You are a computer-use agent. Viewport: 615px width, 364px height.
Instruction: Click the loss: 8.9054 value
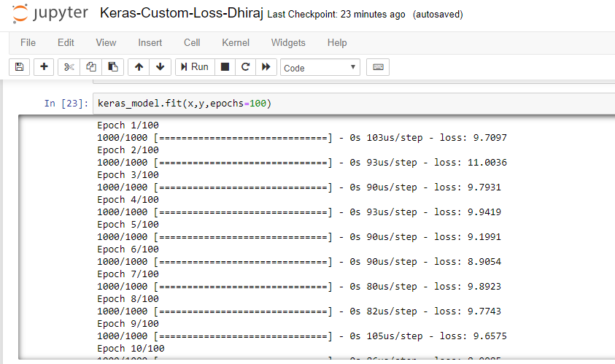pos(468,262)
